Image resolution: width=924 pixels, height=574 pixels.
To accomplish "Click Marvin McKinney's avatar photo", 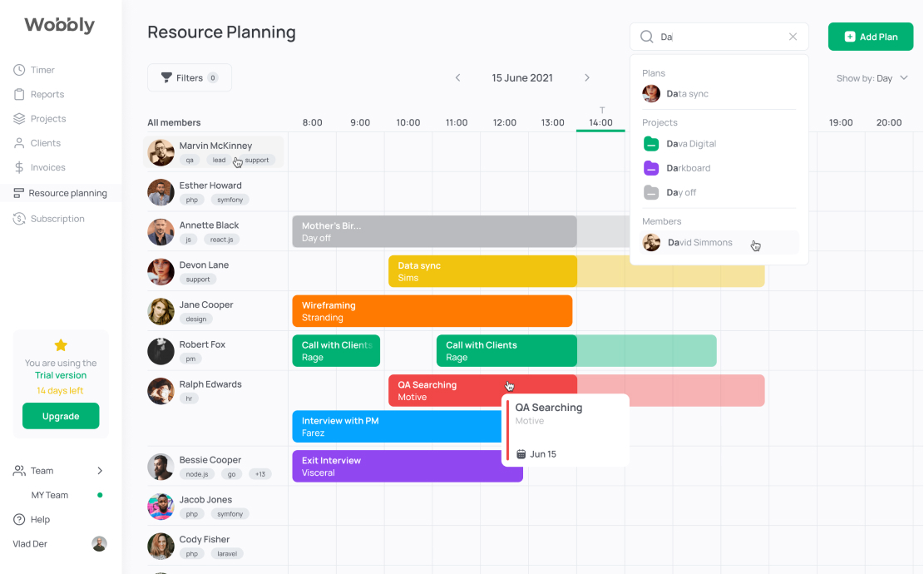I will point(161,152).
